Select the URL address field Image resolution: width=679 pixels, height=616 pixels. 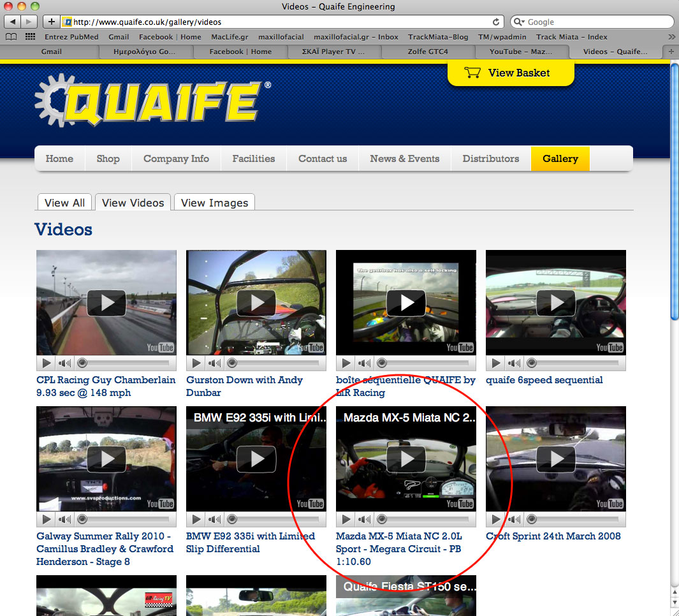277,22
